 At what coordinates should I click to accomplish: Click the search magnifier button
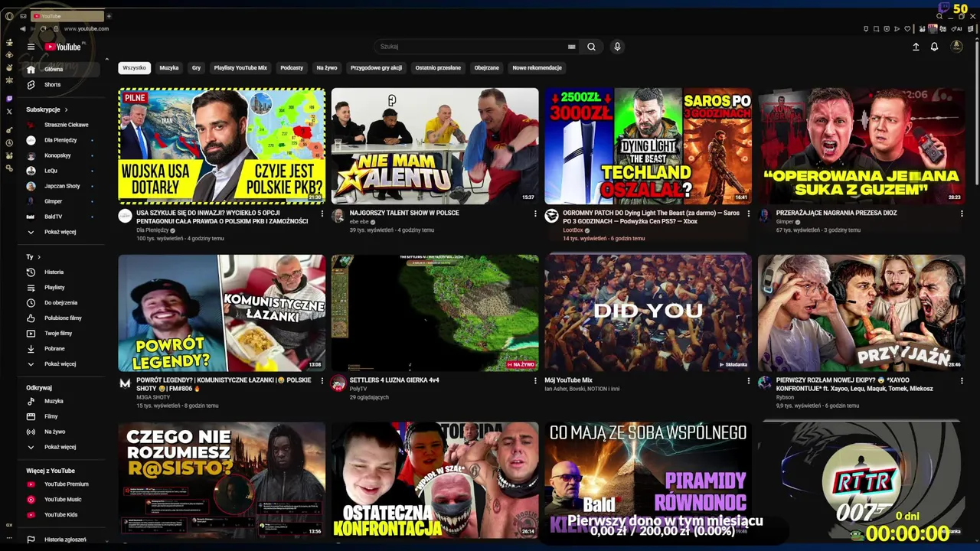[591, 47]
